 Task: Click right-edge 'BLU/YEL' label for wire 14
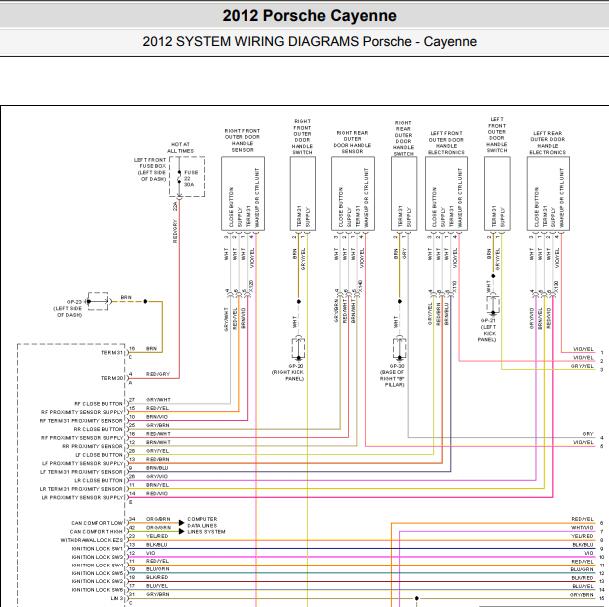point(583,586)
